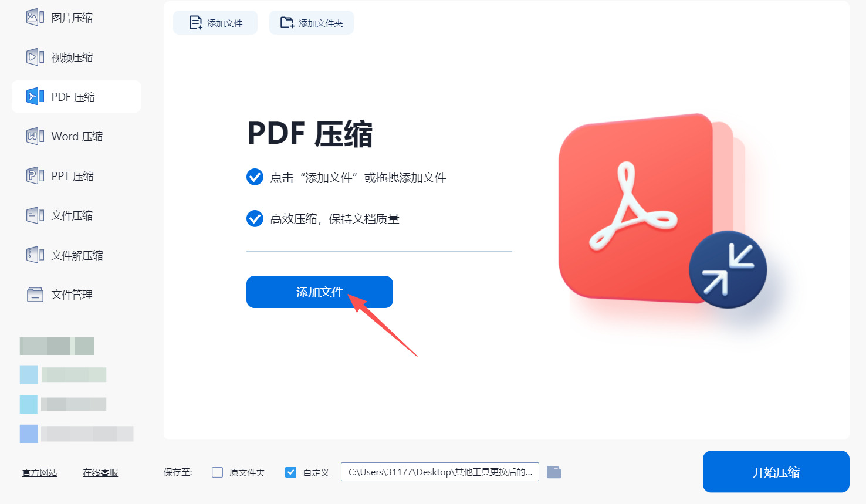The image size is (866, 504).
Task: Go to Word 压缩 label
Action: pyautogui.click(x=77, y=137)
